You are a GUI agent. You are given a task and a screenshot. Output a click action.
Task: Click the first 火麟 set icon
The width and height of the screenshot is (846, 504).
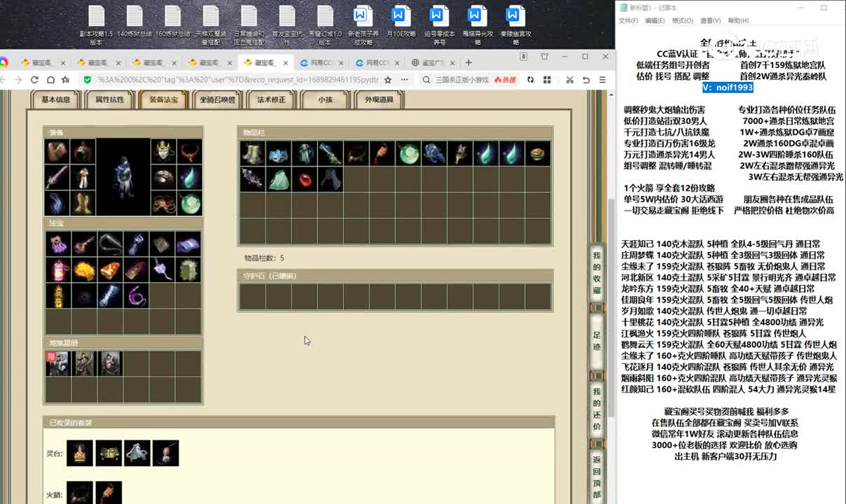[80, 492]
